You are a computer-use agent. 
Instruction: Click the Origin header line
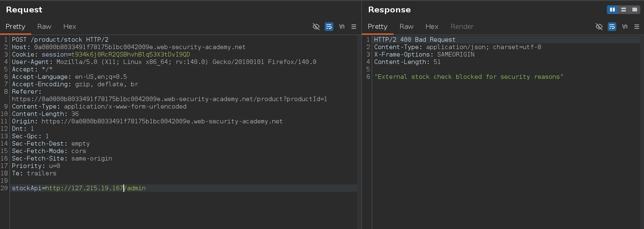(147, 121)
